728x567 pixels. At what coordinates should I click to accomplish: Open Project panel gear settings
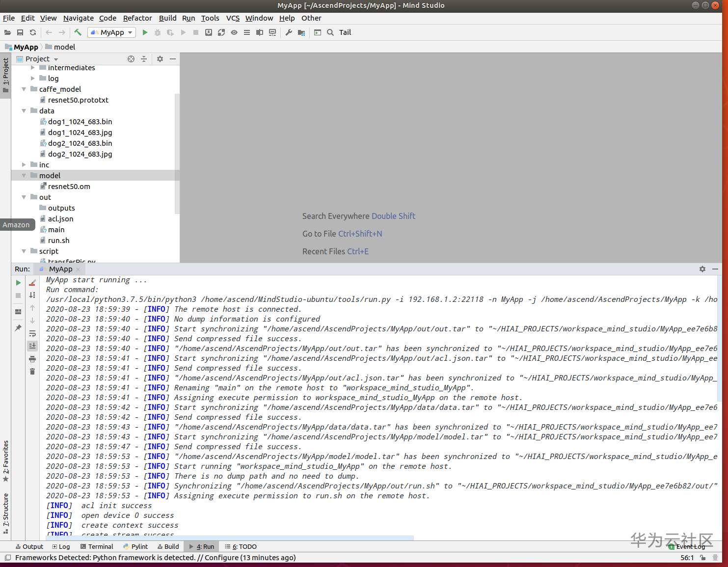[x=160, y=59]
